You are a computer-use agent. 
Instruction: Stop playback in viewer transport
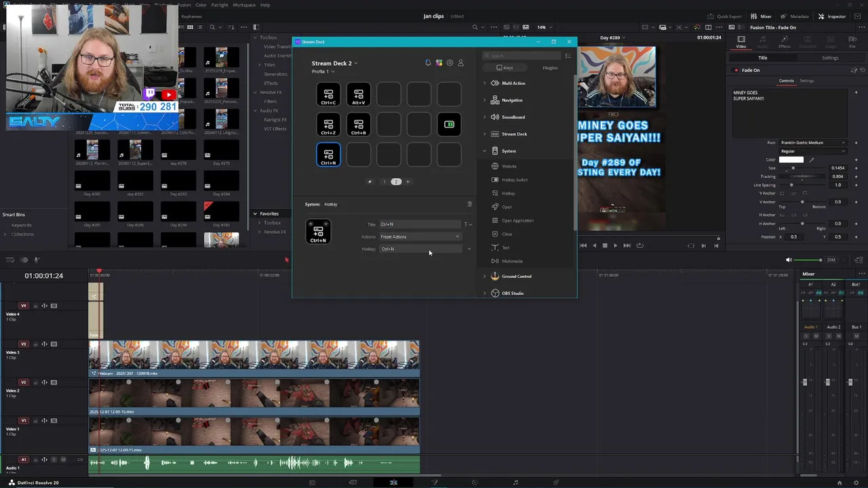point(605,245)
